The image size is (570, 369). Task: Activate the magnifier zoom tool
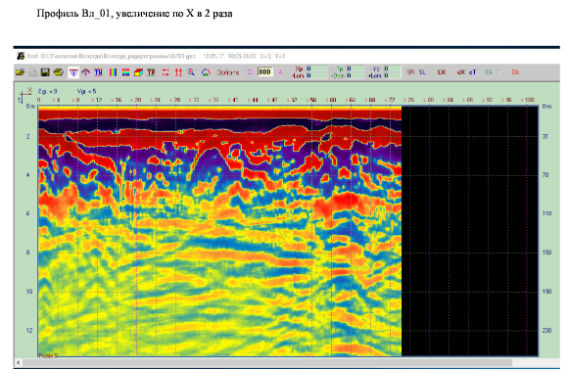click(191, 72)
